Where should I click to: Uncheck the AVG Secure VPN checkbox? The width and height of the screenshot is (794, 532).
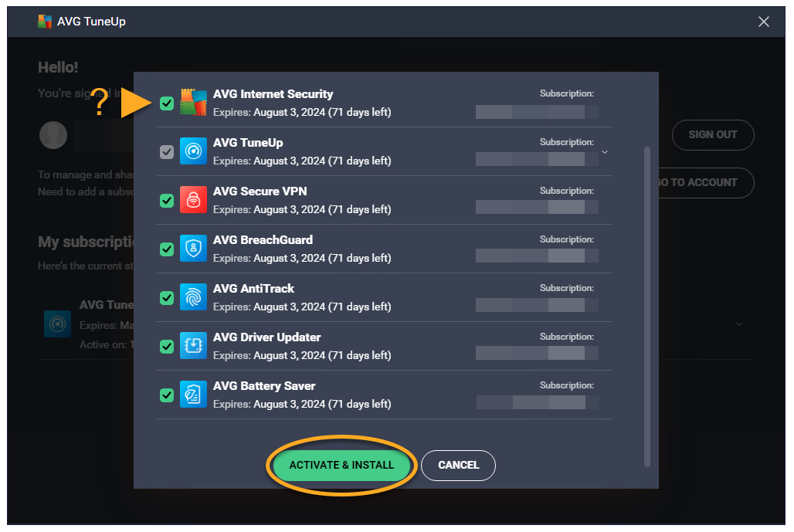[x=167, y=201]
